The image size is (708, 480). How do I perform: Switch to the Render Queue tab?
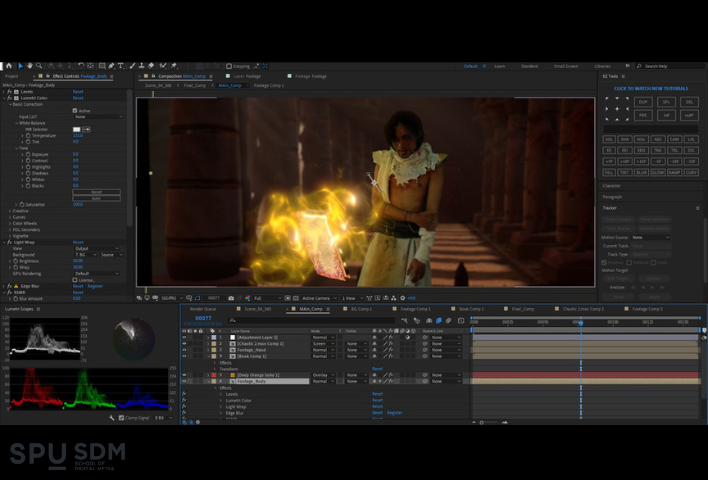click(203, 309)
